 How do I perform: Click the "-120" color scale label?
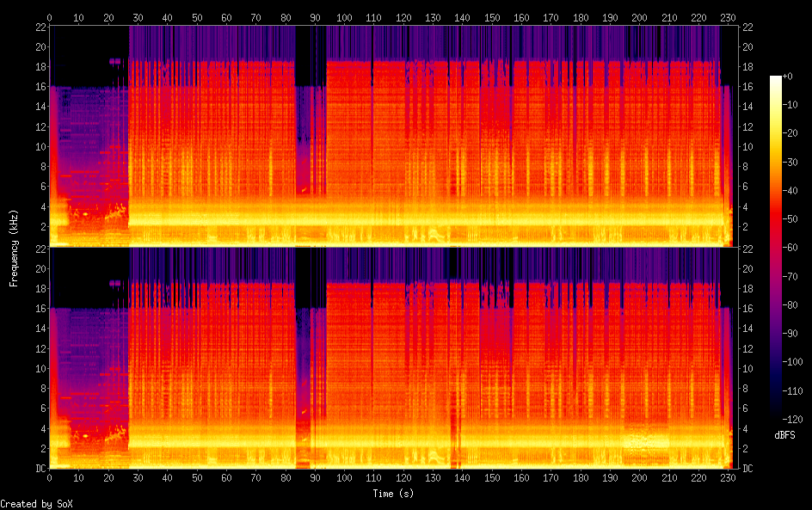[792, 420]
